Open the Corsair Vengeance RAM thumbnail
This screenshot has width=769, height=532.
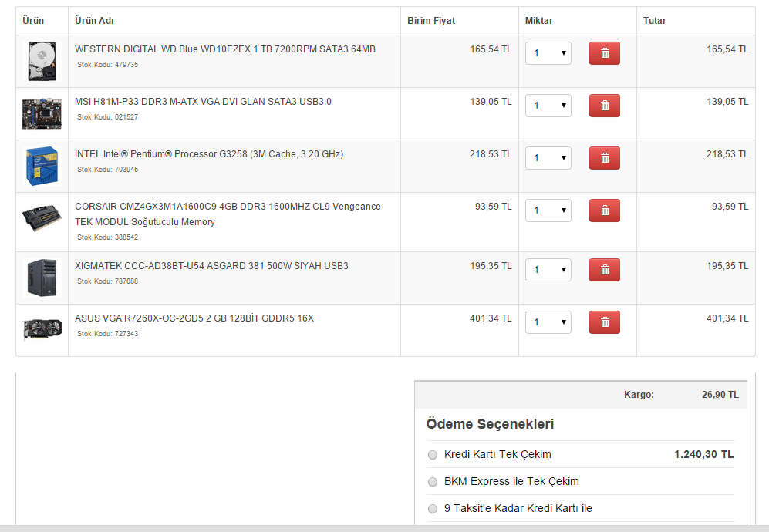(42, 218)
